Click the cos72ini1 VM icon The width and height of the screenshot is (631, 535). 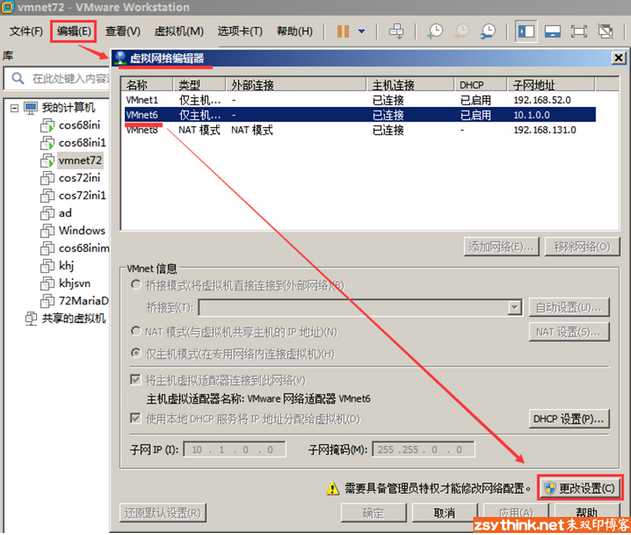tap(47, 196)
